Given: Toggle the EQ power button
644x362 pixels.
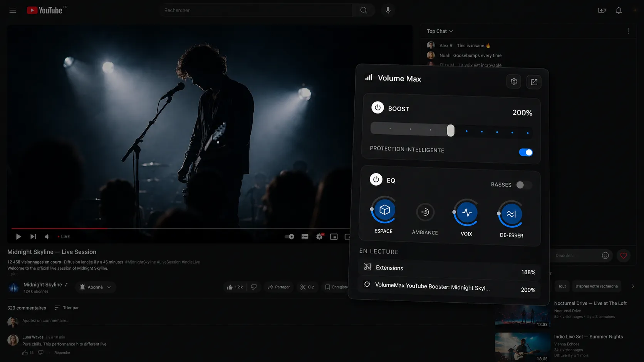Looking at the screenshot, I should click(x=376, y=179).
